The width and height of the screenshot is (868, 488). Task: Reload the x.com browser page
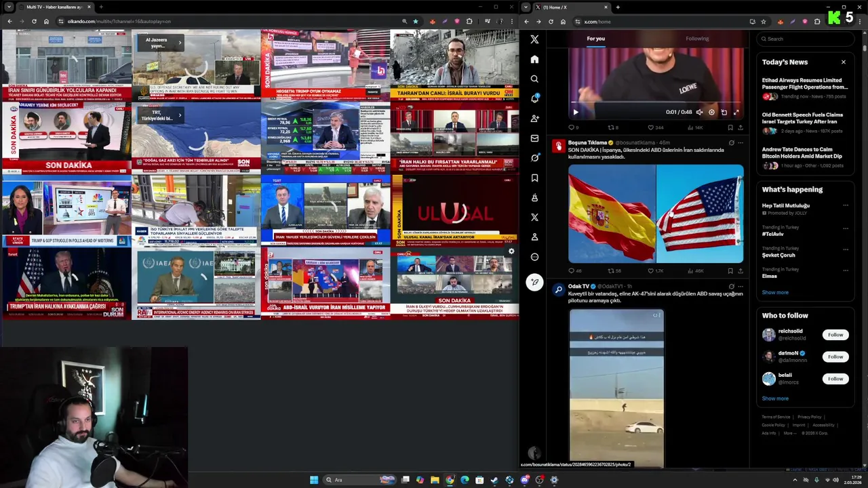point(551,21)
